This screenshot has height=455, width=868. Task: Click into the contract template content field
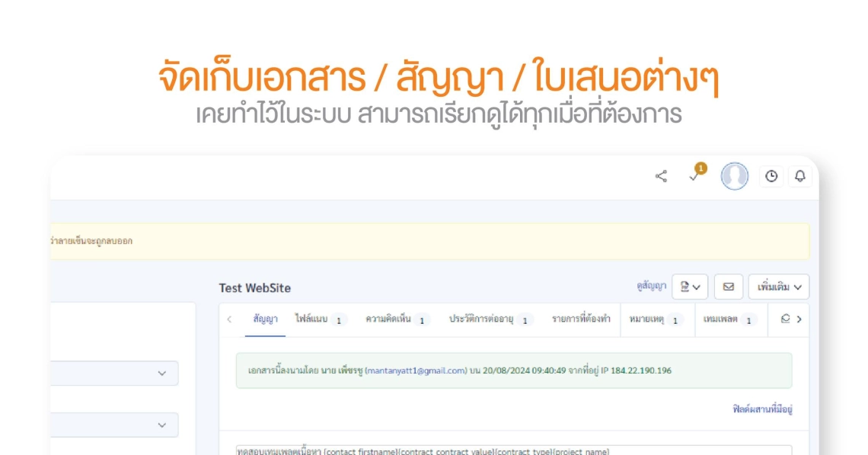(x=513, y=450)
